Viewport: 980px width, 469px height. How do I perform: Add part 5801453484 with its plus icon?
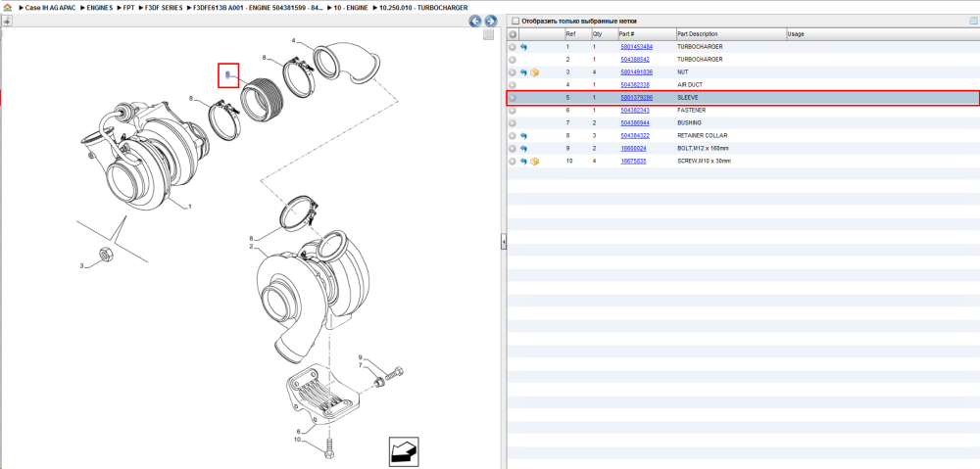point(513,47)
